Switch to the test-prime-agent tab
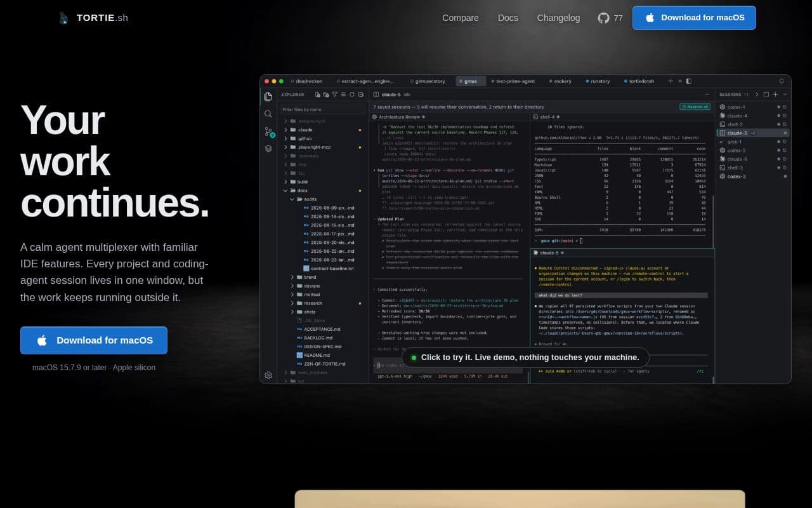Screen dimensions: 812x508 [512, 81]
